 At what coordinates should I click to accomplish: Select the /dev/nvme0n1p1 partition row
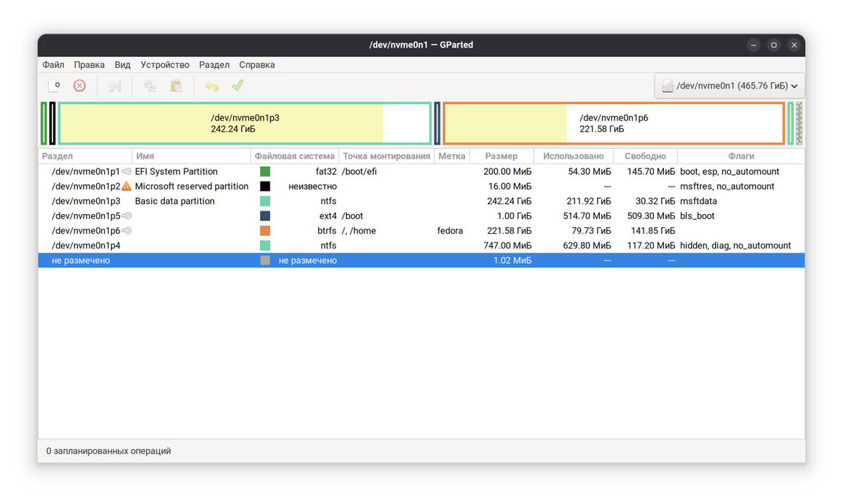[x=421, y=171]
